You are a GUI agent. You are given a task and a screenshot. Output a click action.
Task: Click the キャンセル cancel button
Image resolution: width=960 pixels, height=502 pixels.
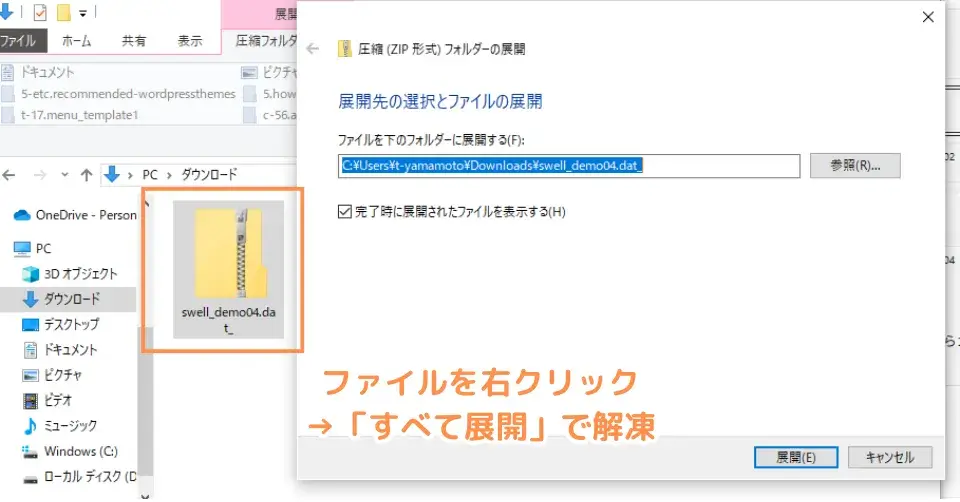point(890,457)
